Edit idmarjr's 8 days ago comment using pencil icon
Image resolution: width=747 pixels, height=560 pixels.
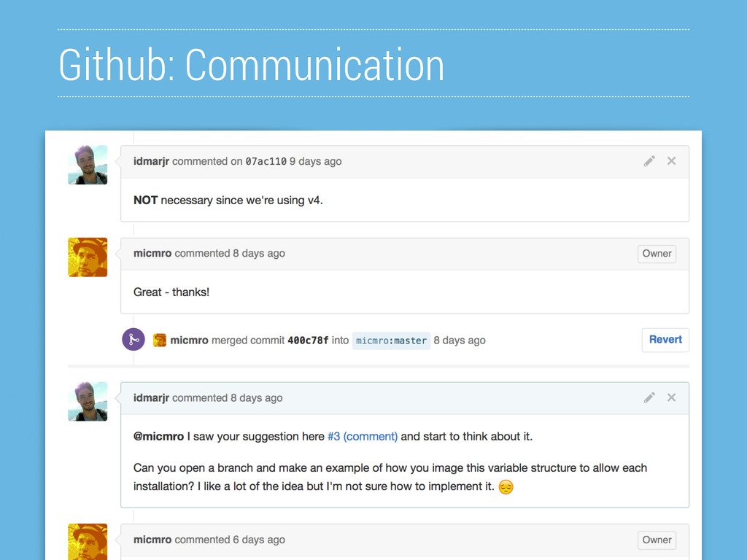[649, 397]
